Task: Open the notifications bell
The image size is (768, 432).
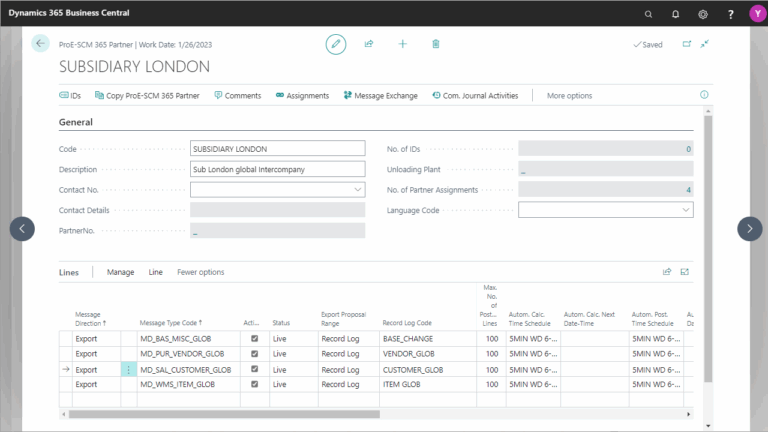Action: (x=675, y=14)
